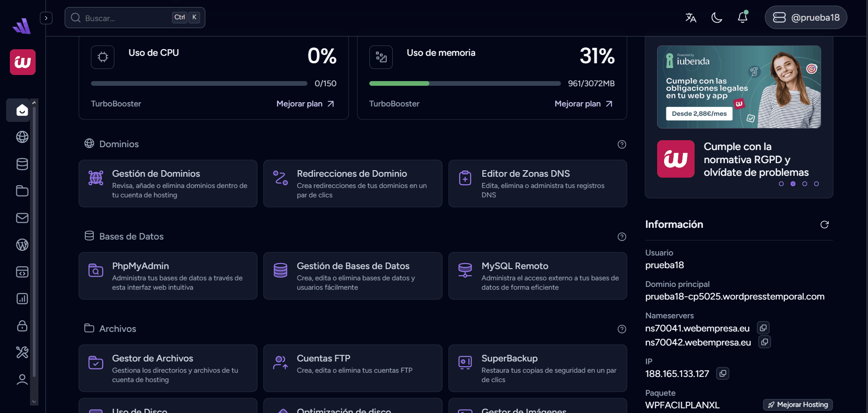Viewport: 868px width, 413px height.
Task: Expand the sidebar with chevron button
Action: click(46, 18)
